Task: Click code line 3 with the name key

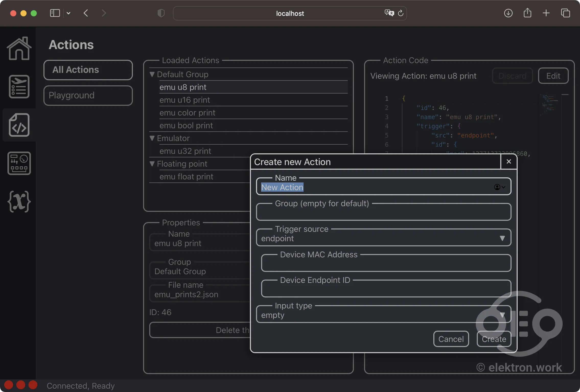Action: 459,117
